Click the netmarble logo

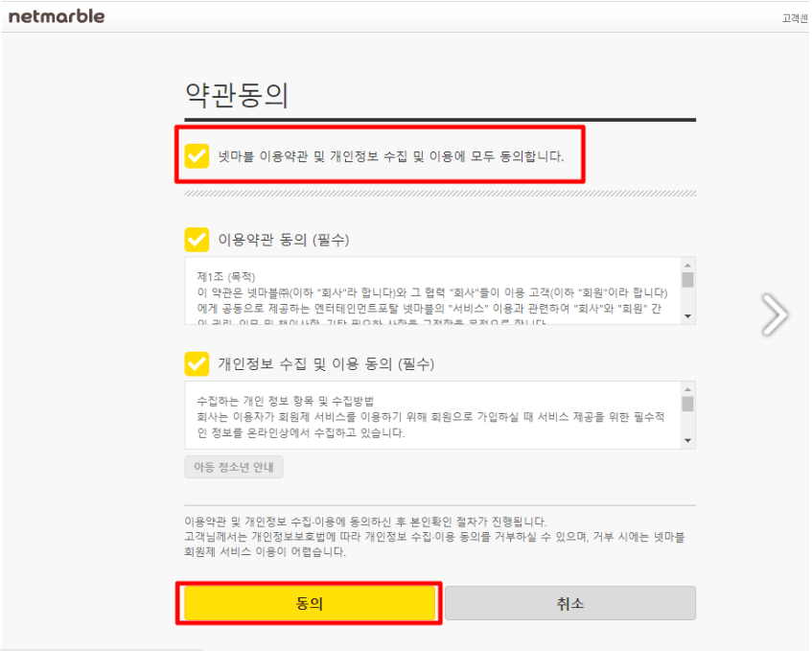(x=57, y=16)
